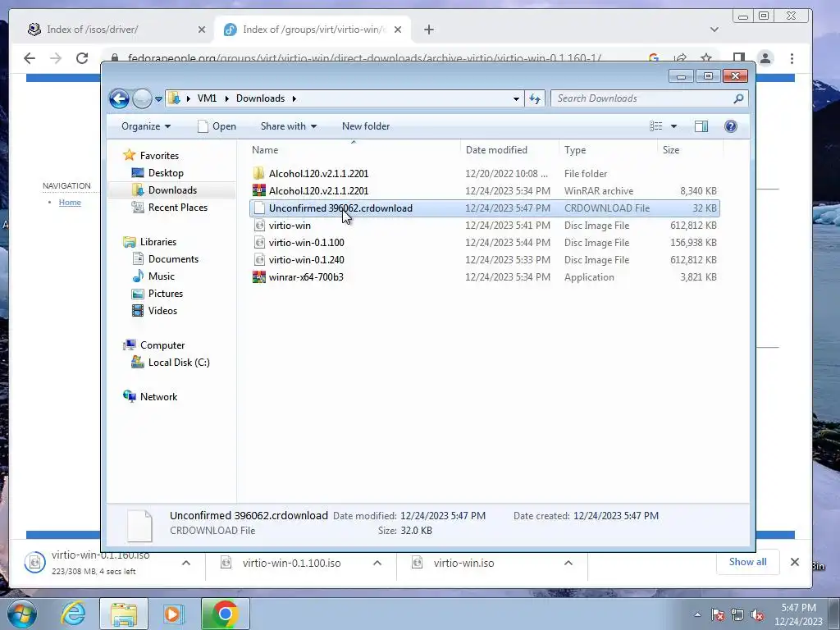Open Chrome tab search chevron
This screenshot has width=840, height=630.
tap(714, 30)
